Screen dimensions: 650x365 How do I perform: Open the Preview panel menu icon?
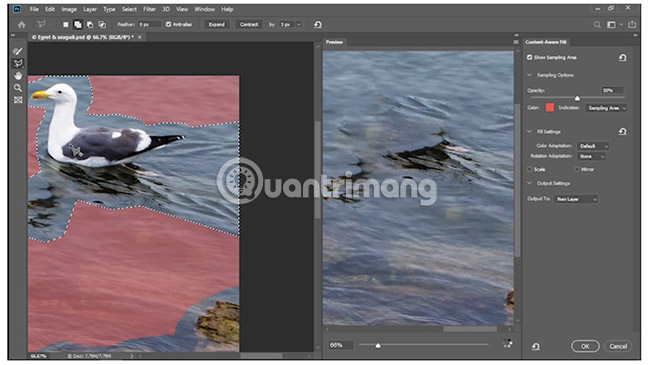(x=516, y=42)
